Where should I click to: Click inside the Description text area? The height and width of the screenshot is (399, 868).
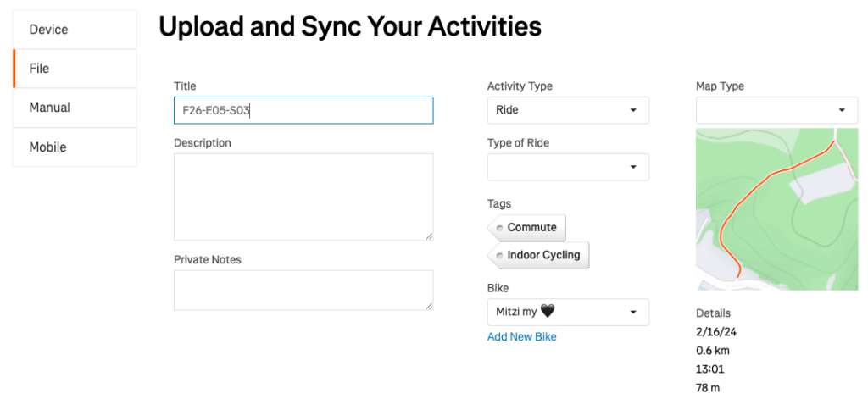coord(303,197)
